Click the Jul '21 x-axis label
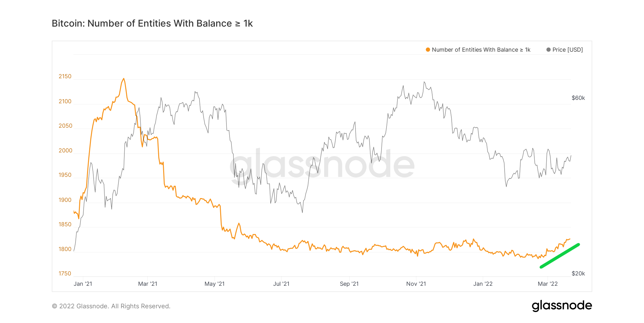The width and height of the screenshot is (644, 323). (x=281, y=284)
